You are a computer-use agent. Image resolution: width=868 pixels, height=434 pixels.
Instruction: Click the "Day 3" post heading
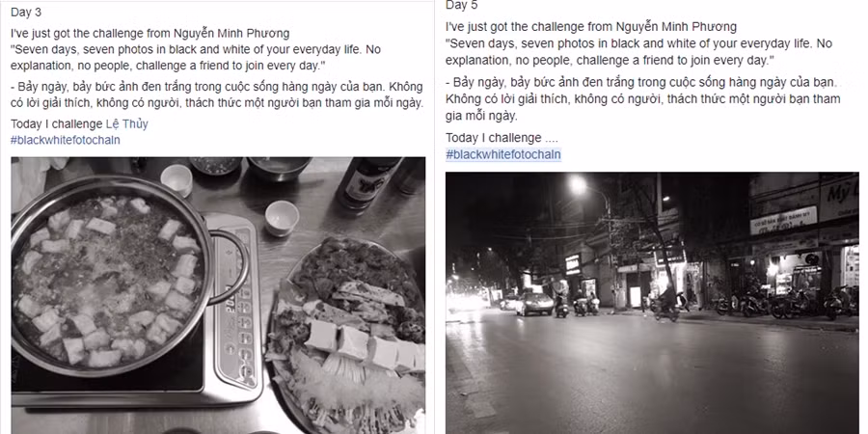tap(26, 13)
